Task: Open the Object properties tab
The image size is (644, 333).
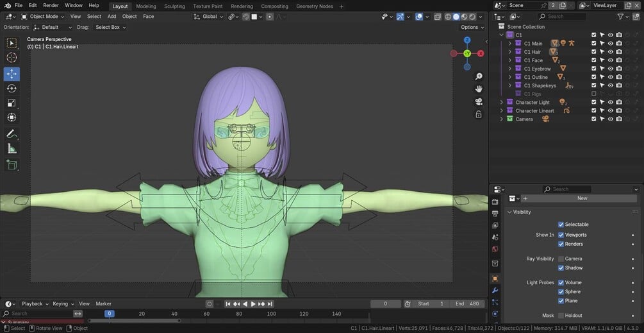Action: pos(495,278)
